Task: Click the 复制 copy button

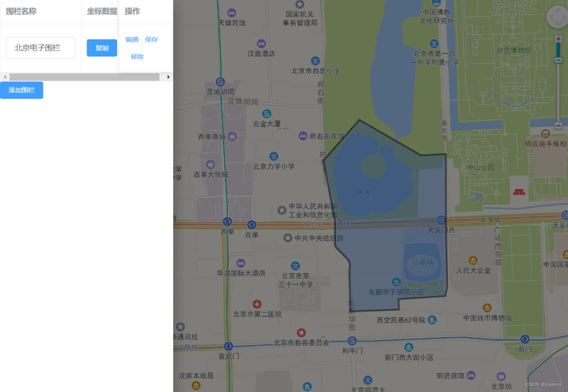Action: point(102,48)
